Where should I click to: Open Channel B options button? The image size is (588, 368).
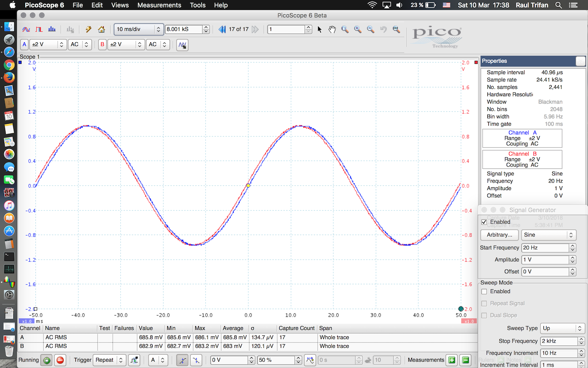(x=102, y=45)
